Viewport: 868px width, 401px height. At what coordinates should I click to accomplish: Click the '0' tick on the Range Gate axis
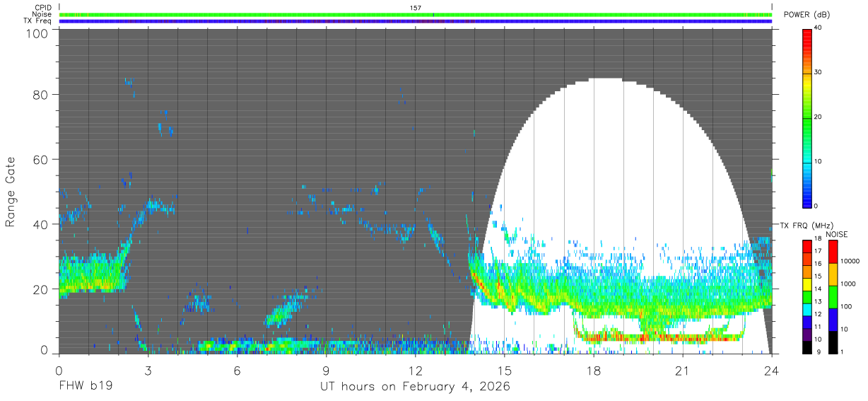[44, 349]
